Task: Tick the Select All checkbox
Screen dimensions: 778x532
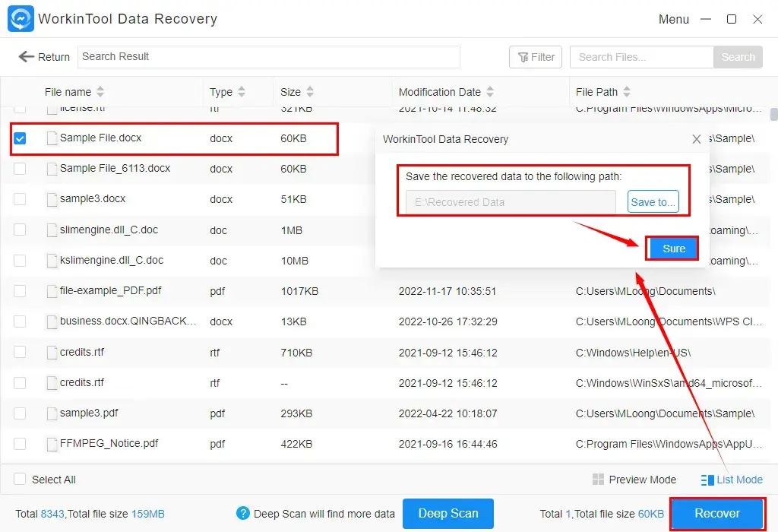Action: pyautogui.click(x=20, y=479)
